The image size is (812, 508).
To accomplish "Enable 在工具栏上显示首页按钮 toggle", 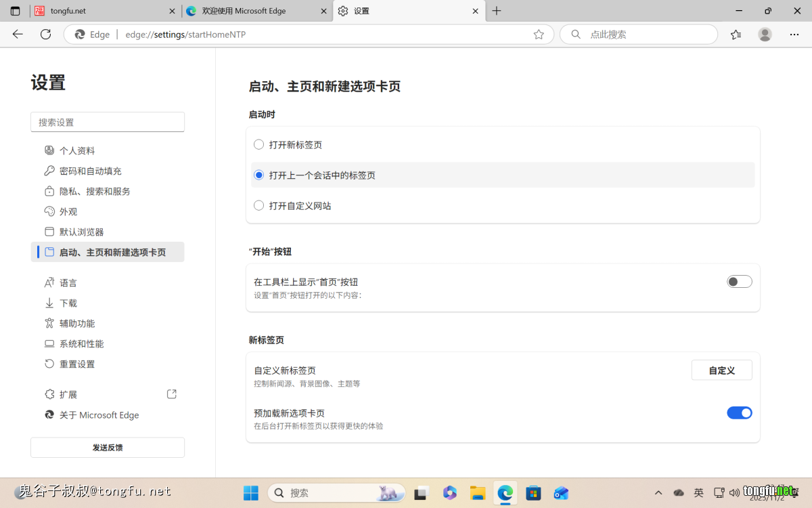I will tap(739, 282).
